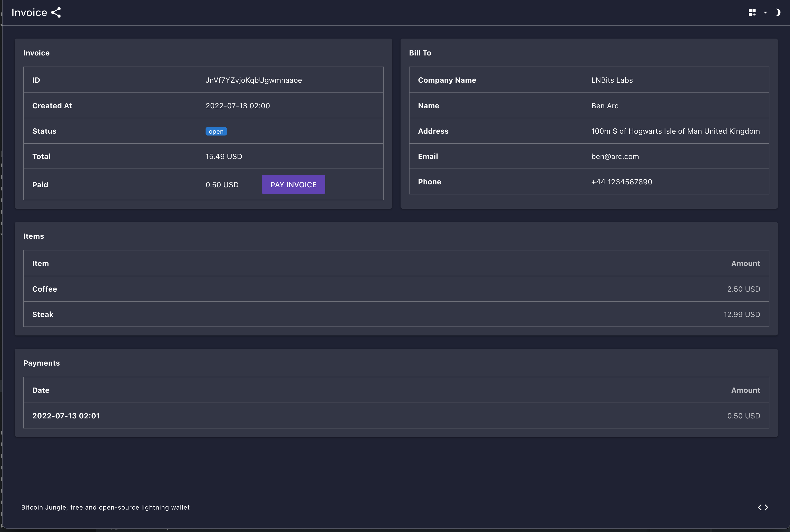This screenshot has width=790, height=532.
Task: Select company name LNBits Labs
Action: 612,80
